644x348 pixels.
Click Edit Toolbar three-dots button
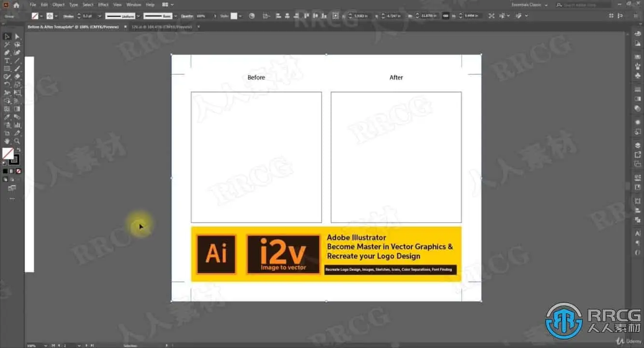coord(12,198)
